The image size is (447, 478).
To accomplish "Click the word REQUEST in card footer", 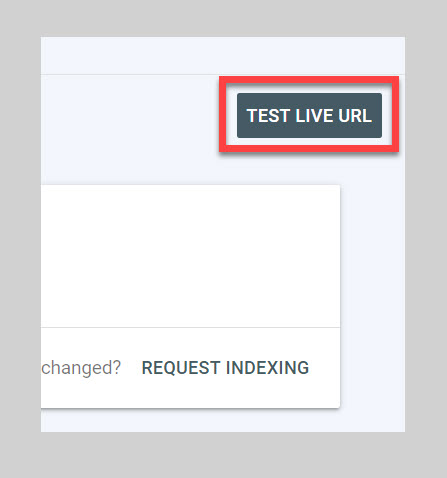I will (x=181, y=368).
